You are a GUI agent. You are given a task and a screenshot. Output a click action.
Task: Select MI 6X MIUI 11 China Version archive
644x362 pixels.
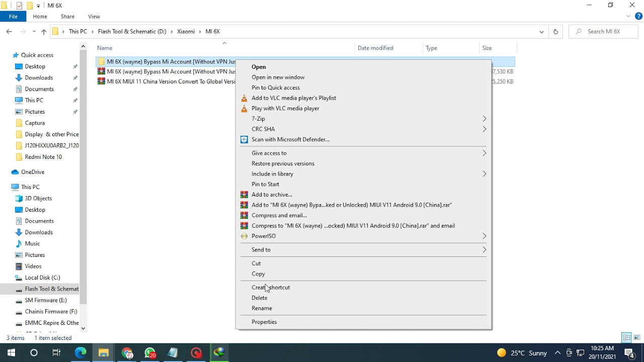pos(167,81)
